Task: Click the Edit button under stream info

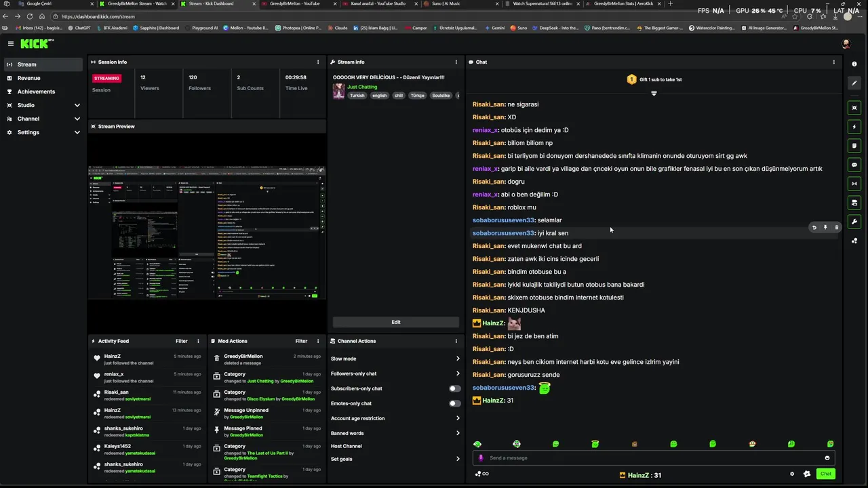Action: pyautogui.click(x=396, y=322)
